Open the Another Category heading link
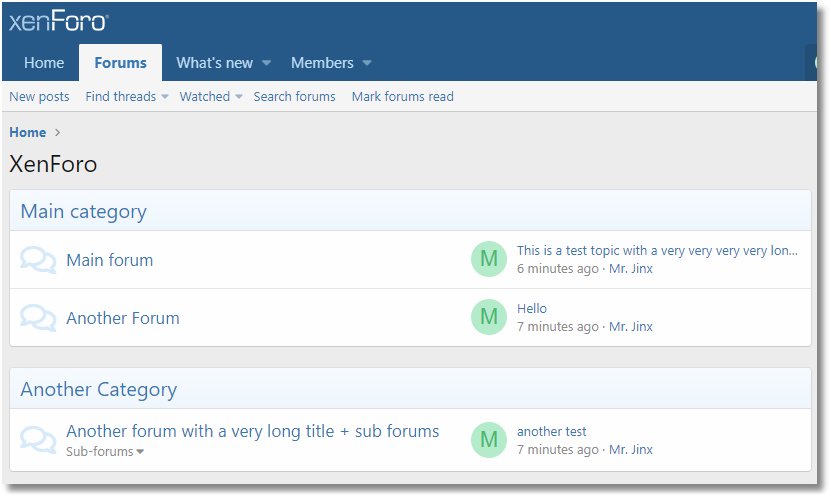The height and width of the screenshot is (498, 831). pos(99,390)
